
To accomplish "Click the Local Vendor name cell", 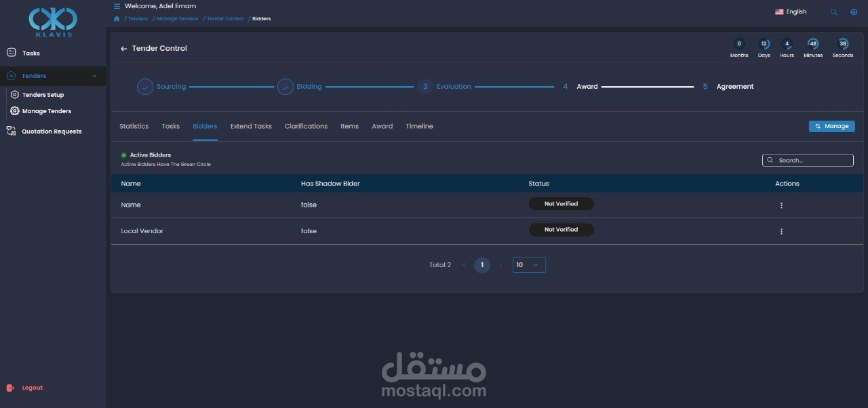I will click(142, 231).
